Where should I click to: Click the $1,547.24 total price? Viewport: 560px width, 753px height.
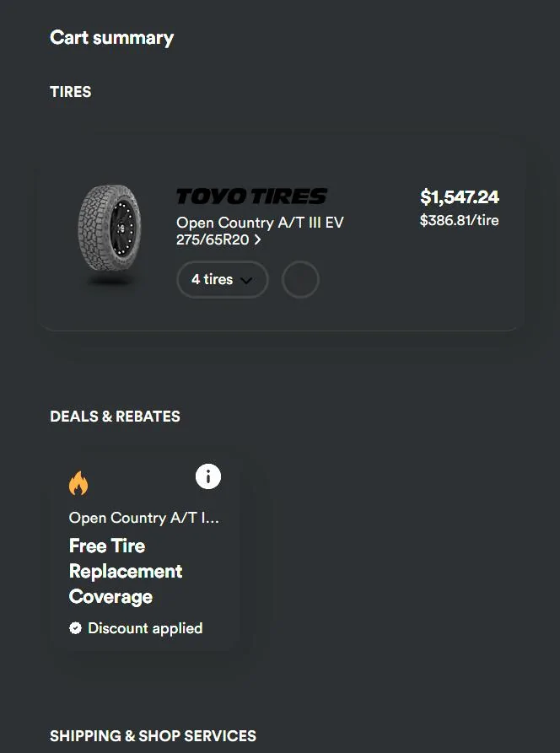point(460,197)
